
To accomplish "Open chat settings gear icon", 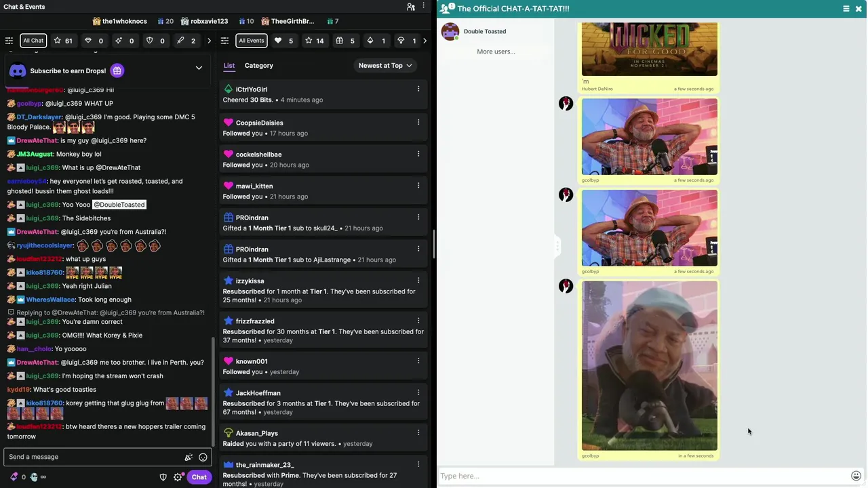I will 178,477.
